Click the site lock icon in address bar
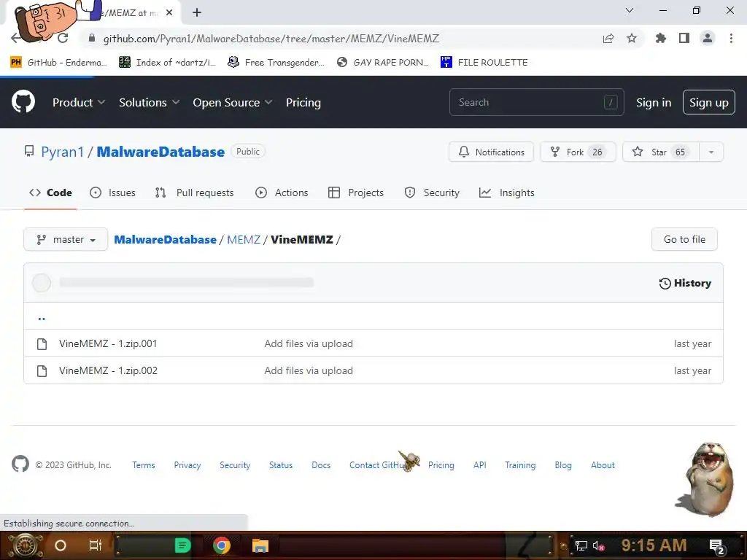The height and width of the screenshot is (560, 747). click(92, 39)
